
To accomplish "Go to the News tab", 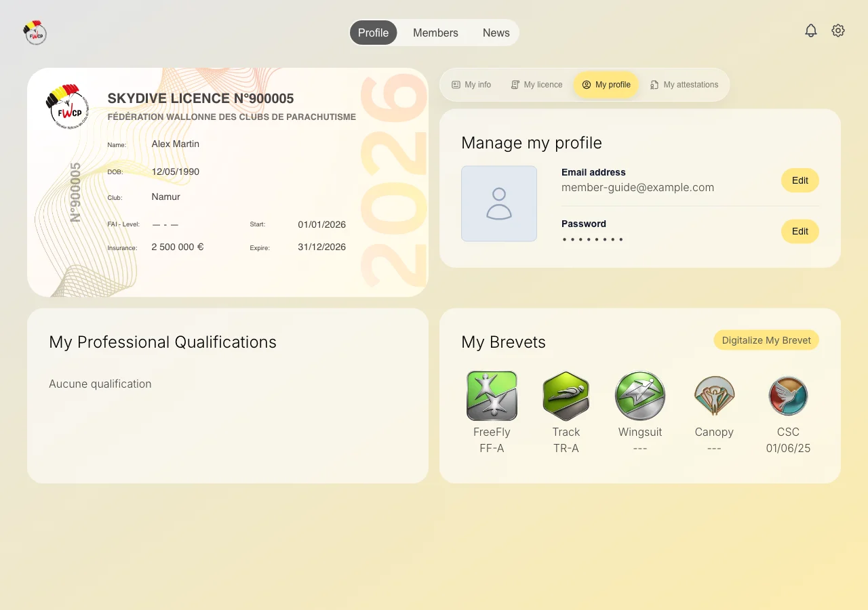I will point(496,33).
